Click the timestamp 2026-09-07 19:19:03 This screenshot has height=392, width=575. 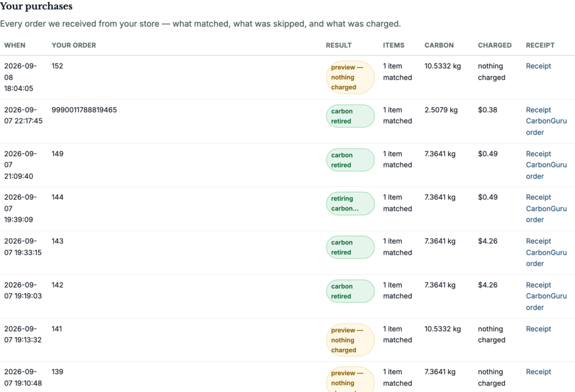coord(22,290)
